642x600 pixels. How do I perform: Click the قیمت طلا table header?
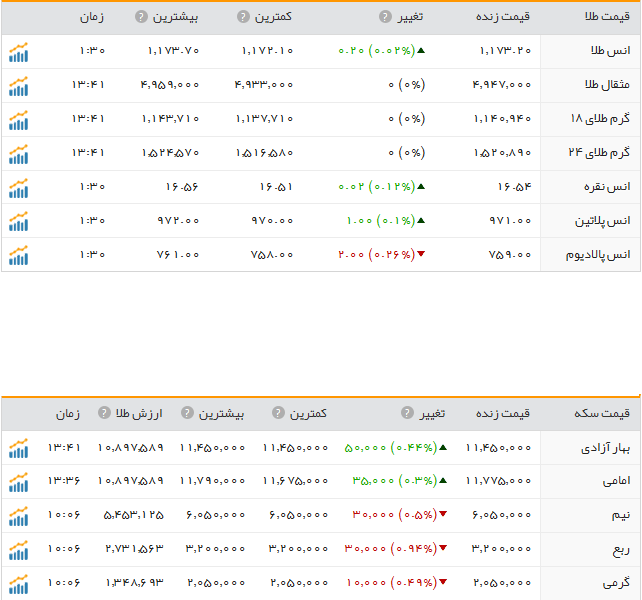(x=607, y=17)
